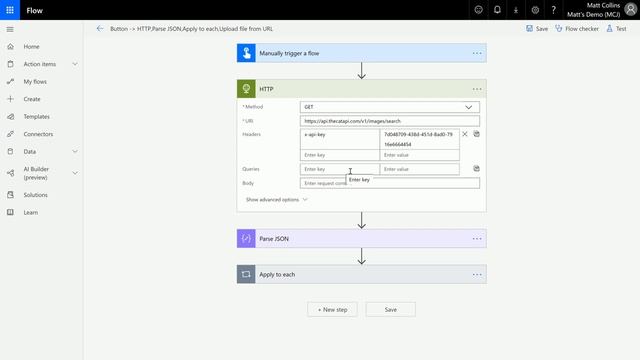
Task: Click the Queries Enter key field
Action: pos(340,169)
